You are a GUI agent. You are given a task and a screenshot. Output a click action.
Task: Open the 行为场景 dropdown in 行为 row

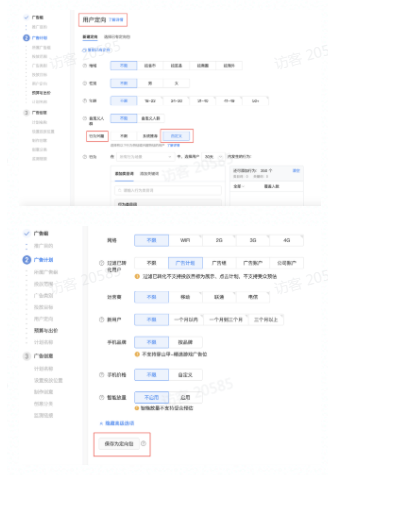point(145,157)
